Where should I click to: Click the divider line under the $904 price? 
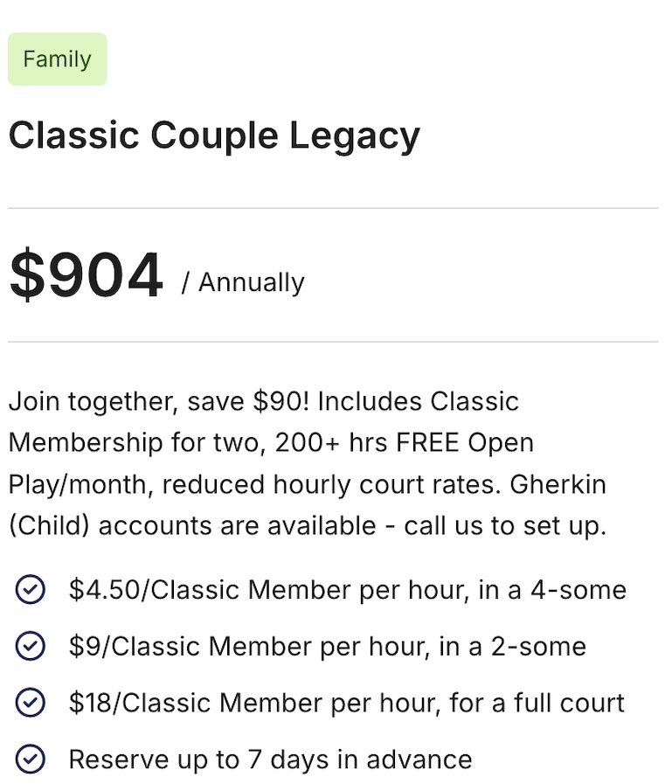pos(332,342)
